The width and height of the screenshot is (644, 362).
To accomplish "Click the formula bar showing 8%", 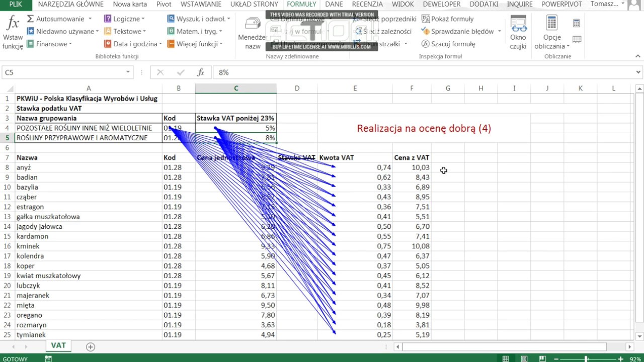I will (x=423, y=72).
